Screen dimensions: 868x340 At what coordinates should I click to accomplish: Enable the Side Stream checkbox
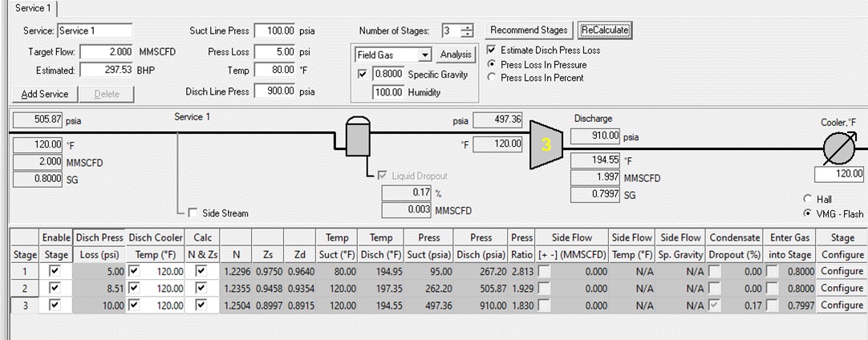(x=193, y=213)
